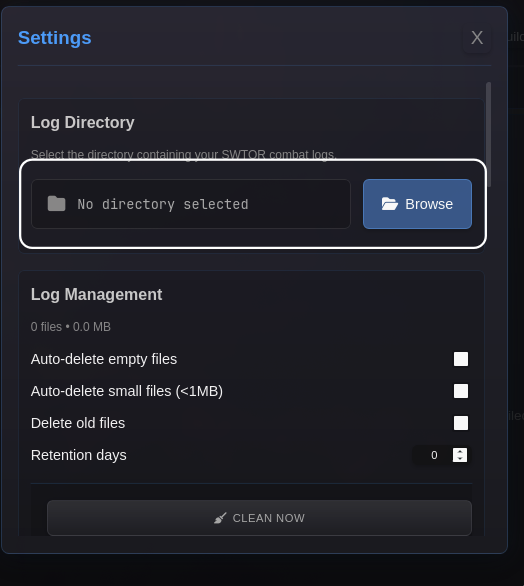This screenshot has width=524, height=586.
Task: Check the Delete old files option
Action: pyautogui.click(x=460, y=423)
